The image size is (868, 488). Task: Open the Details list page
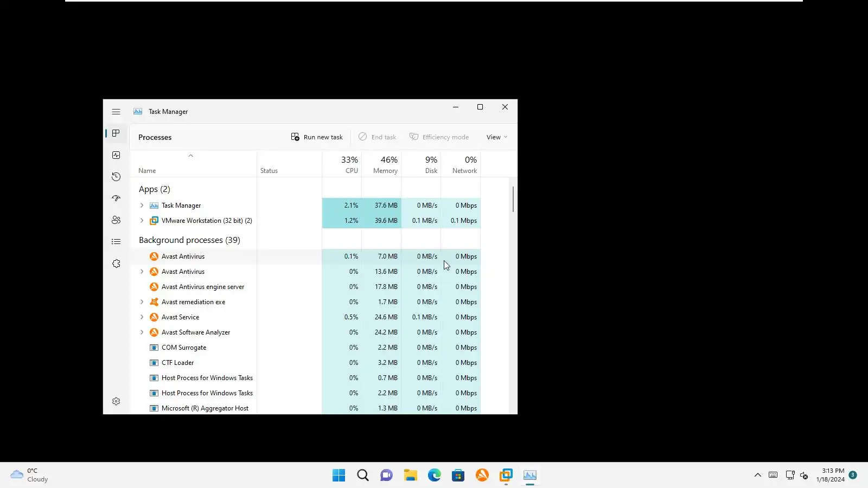tap(116, 242)
